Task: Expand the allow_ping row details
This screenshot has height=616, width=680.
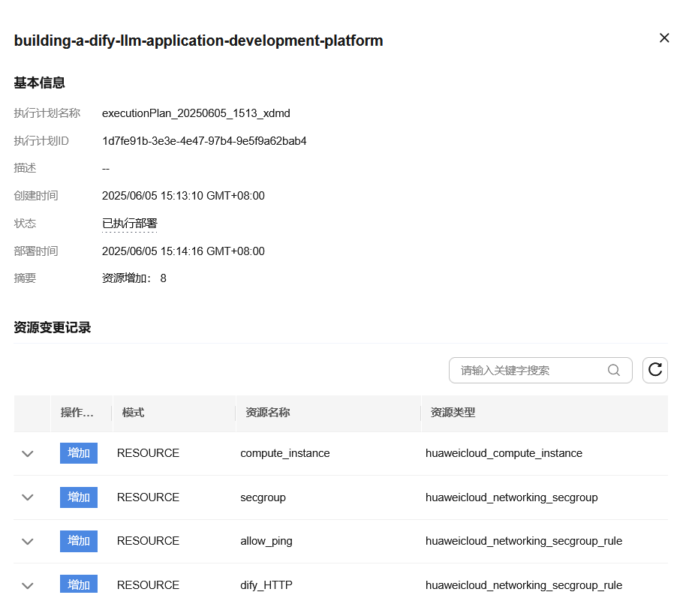Action: [28, 542]
